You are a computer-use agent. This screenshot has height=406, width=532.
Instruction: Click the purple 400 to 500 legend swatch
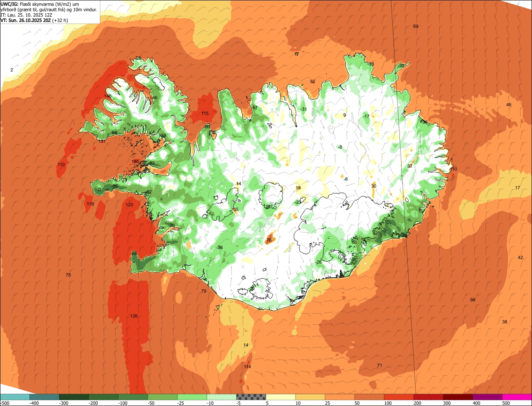487,397
